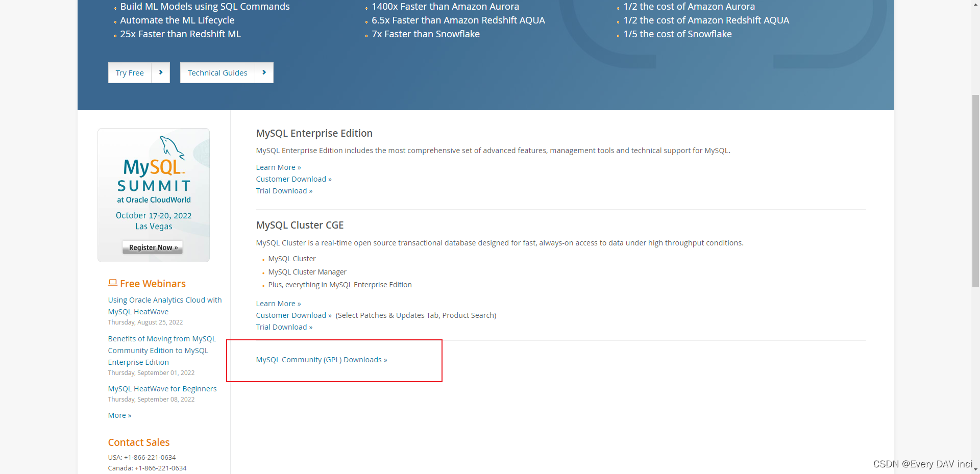Screen dimensions: 980x474
Task: Click the Free Webinars laptop icon
Action: tap(113, 283)
